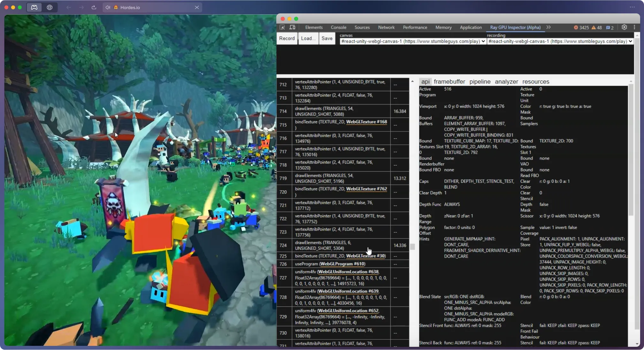The width and height of the screenshot is (644, 350).
Task: Select the framebuffer tab
Action: coord(449,82)
